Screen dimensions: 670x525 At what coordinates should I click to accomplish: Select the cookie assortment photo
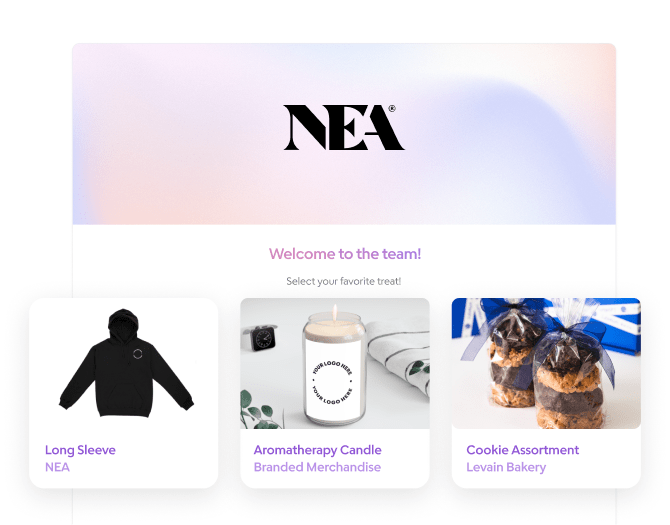coord(546,364)
